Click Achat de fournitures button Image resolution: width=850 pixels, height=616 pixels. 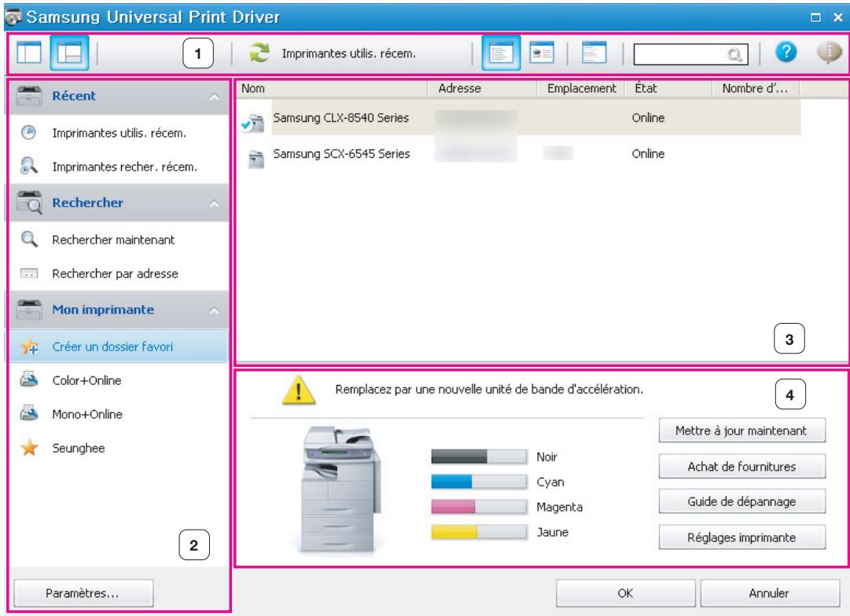(x=741, y=466)
